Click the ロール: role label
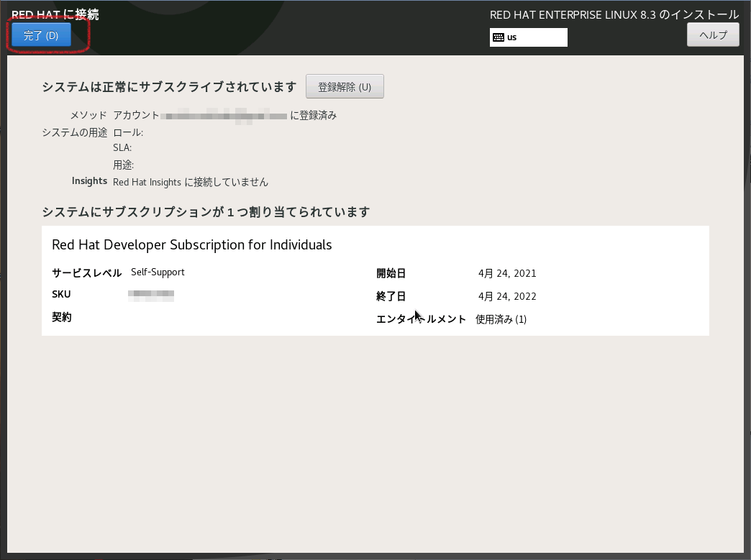 click(x=128, y=132)
